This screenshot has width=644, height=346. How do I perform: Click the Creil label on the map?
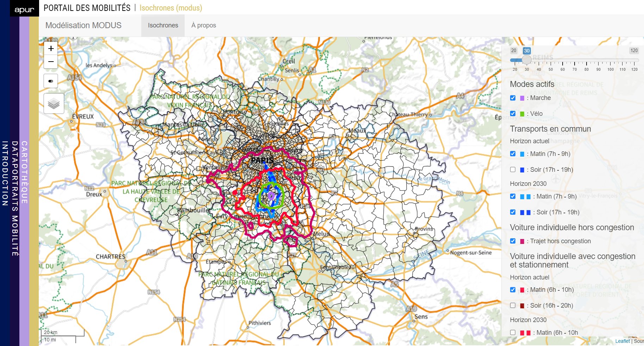289,61
